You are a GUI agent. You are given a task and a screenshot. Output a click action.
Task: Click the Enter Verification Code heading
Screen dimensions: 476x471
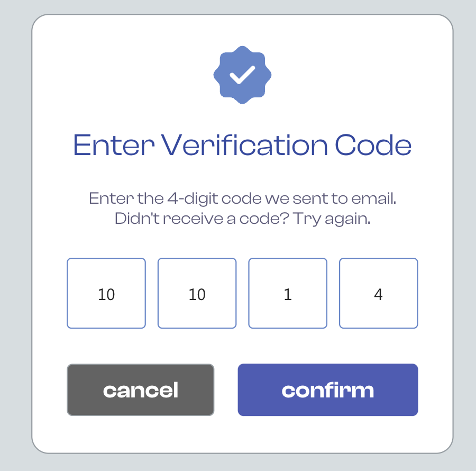242,145
